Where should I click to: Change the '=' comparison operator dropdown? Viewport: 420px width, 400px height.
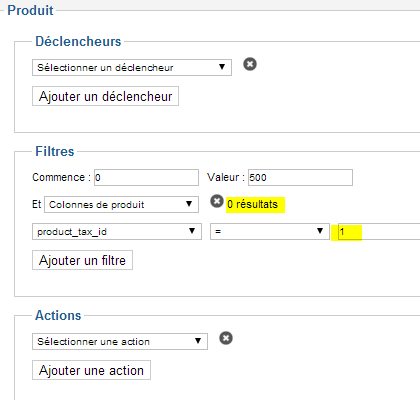click(270, 232)
